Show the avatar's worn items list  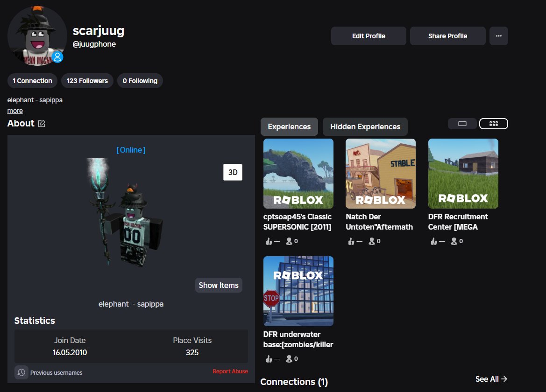coord(219,285)
